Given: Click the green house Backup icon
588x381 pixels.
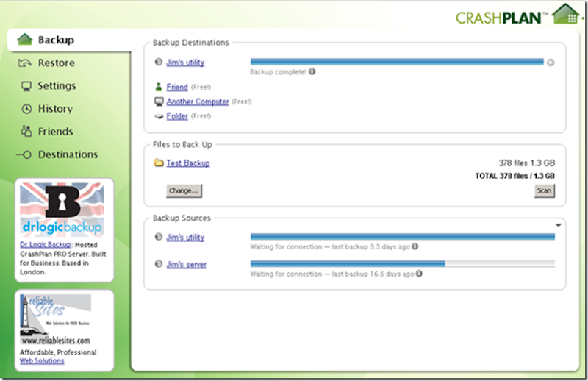Looking at the screenshot, I should click(25, 39).
